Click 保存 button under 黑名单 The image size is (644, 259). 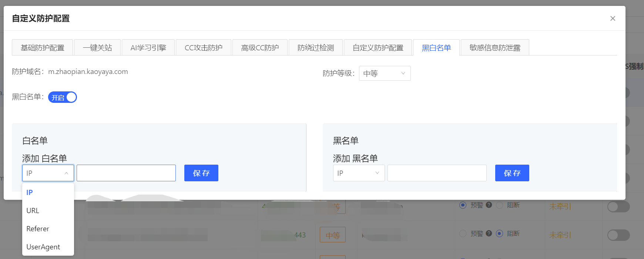pyautogui.click(x=512, y=173)
